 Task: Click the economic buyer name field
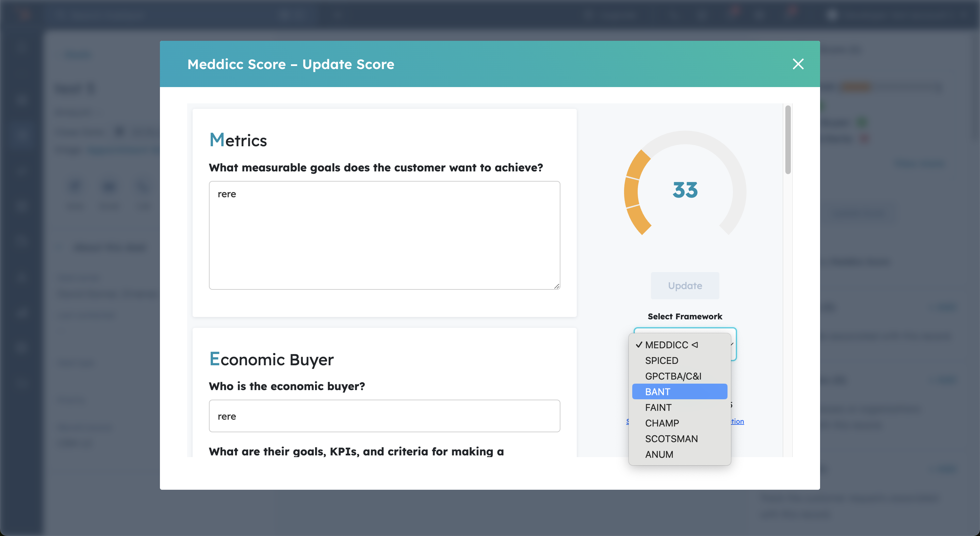coord(384,416)
